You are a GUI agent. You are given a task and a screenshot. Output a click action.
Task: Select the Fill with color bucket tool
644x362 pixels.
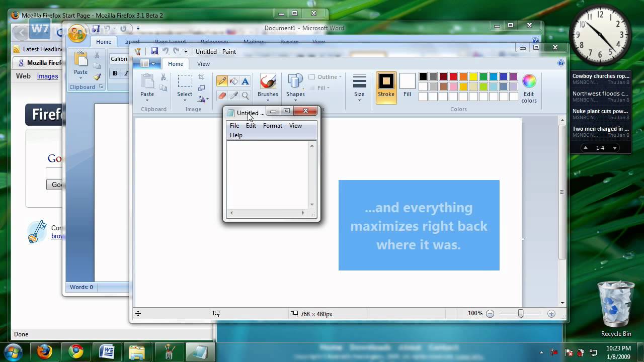click(x=233, y=81)
